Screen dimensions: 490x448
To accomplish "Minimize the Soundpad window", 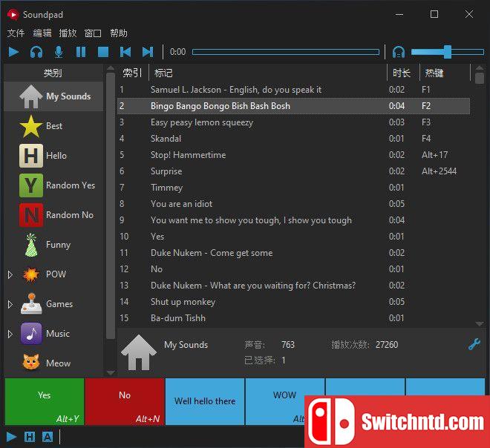I will tap(399, 14).
